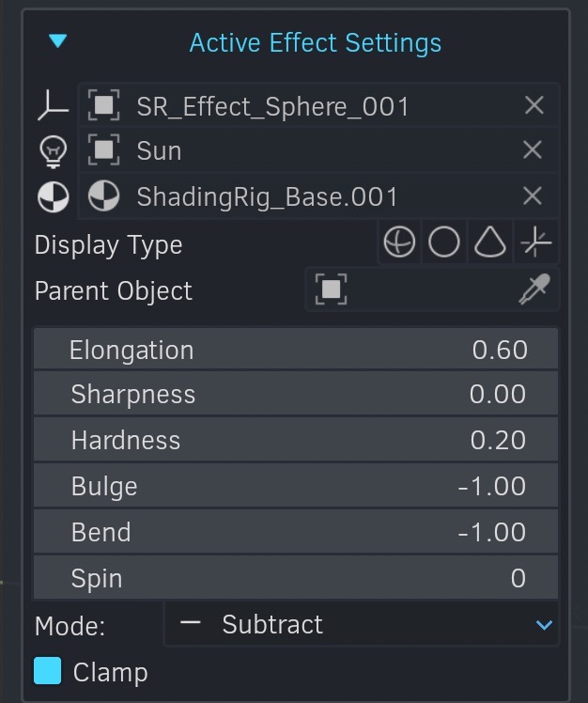Viewport: 588px width, 703px height.
Task: Select the axes display type icon
Action: (536, 242)
